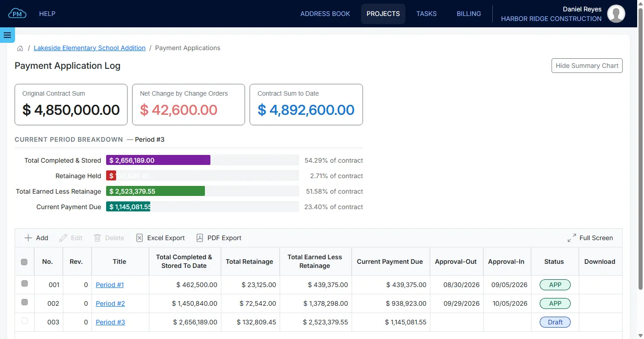
Task: Select the Projects tab
Action: click(x=383, y=14)
